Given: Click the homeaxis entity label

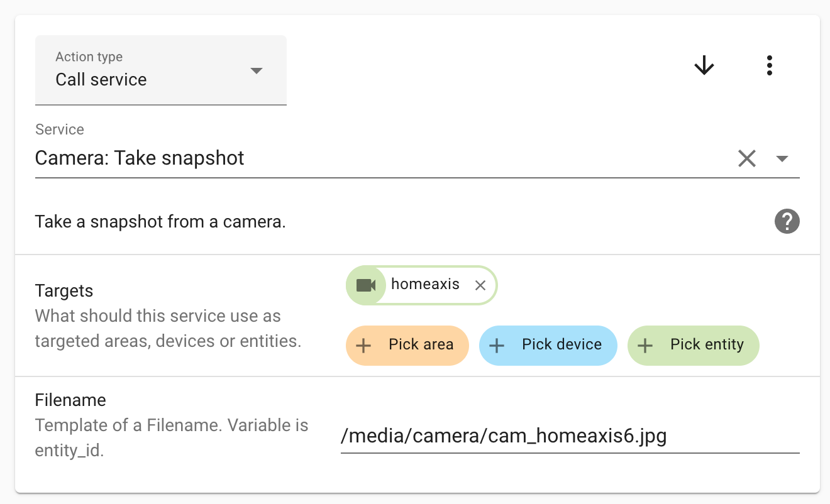Looking at the screenshot, I should (425, 284).
